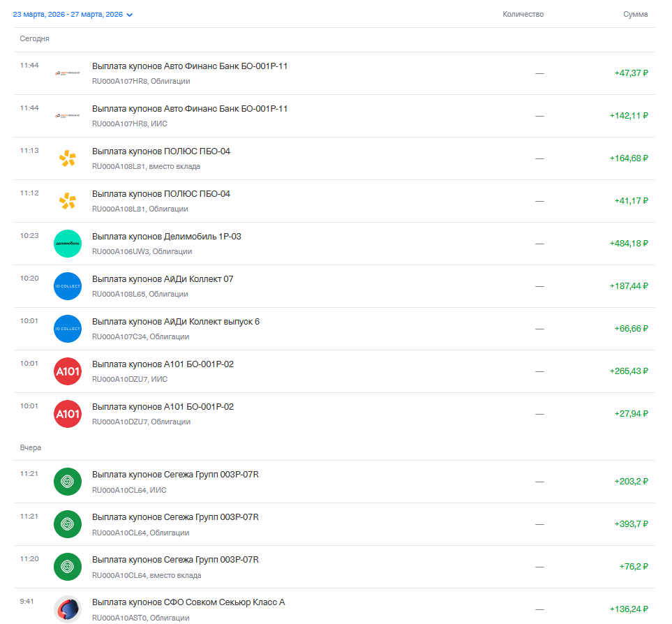Screen dimensions: 672x624
Task: Open 'Выплата купонов АйДи Коллект выпуск 6'
Action: [176, 322]
